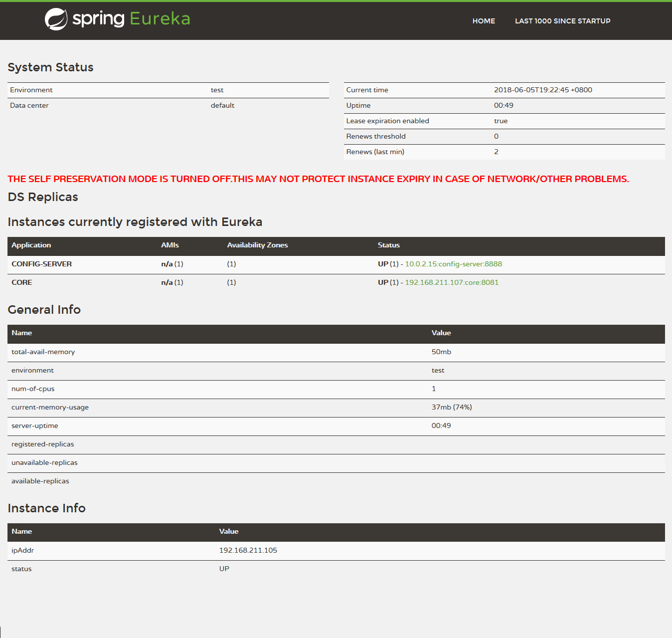The height and width of the screenshot is (638, 672).
Task: Follow the 10.0.2.15:config-server:8888 instance link
Action: tap(453, 264)
